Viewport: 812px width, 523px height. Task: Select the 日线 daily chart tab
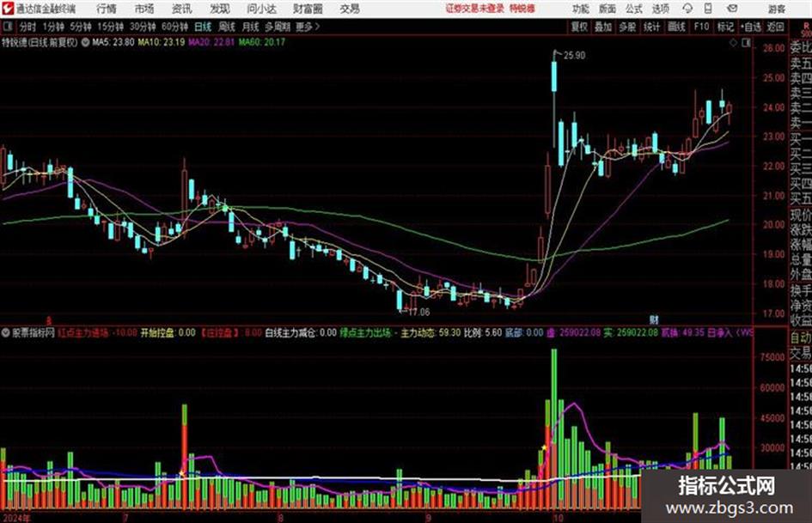click(x=203, y=27)
